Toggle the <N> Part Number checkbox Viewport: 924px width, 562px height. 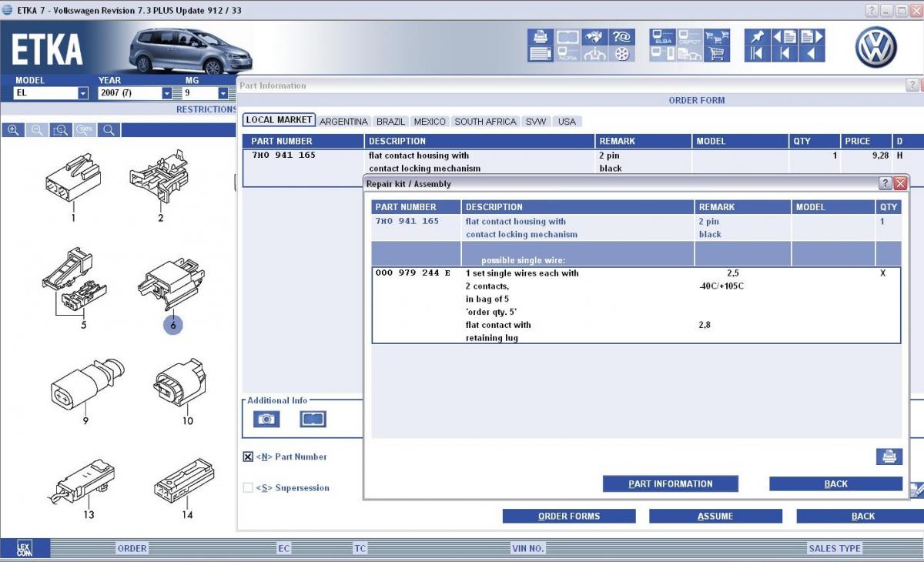[x=248, y=457]
